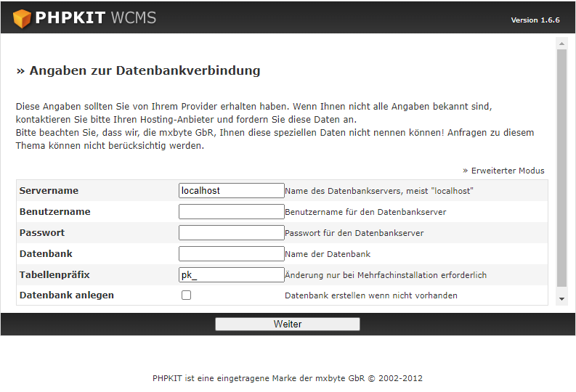Click the mxbyte GbR copyright footer text

pyautogui.click(x=288, y=378)
